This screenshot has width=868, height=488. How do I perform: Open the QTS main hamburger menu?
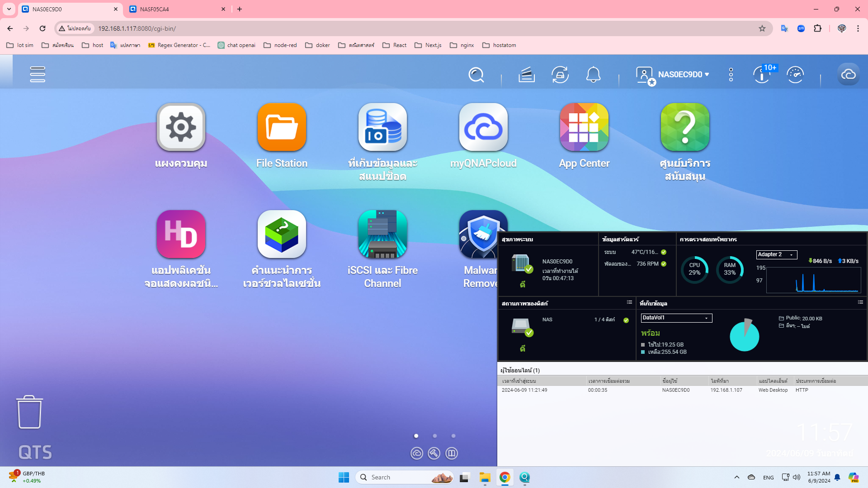[38, 75]
